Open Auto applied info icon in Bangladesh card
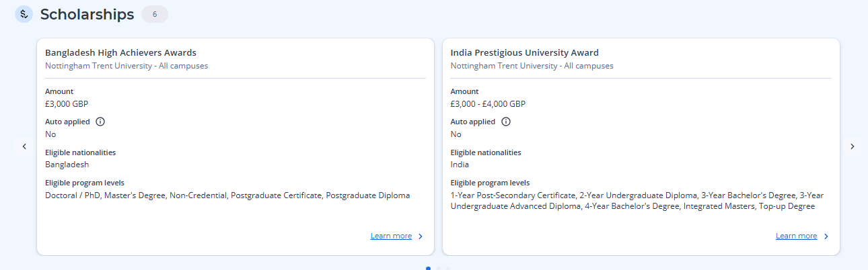 [x=100, y=122]
